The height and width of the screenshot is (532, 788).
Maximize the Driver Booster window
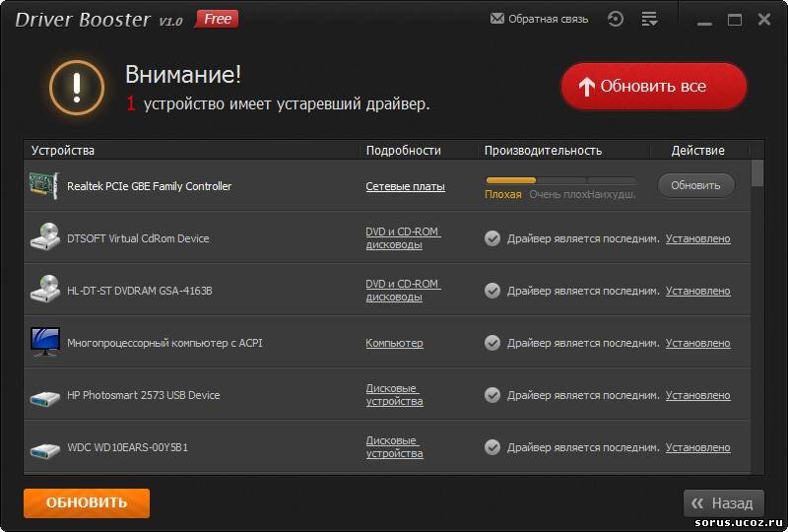(x=735, y=20)
